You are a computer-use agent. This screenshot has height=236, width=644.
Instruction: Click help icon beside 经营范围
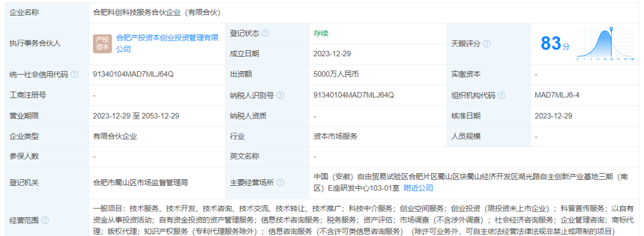pyautogui.click(x=45, y=220)
